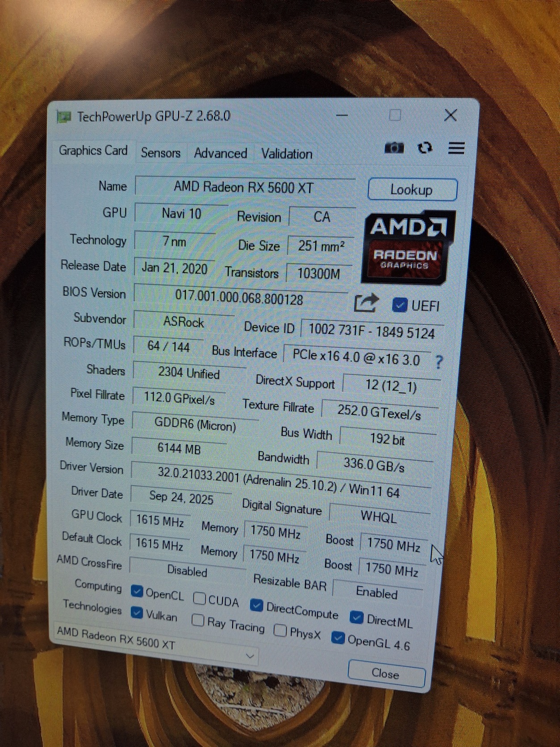Toggle the DirectCompute checkbox
This screenshot has width=560, height=747.
(x=256, y=605)
